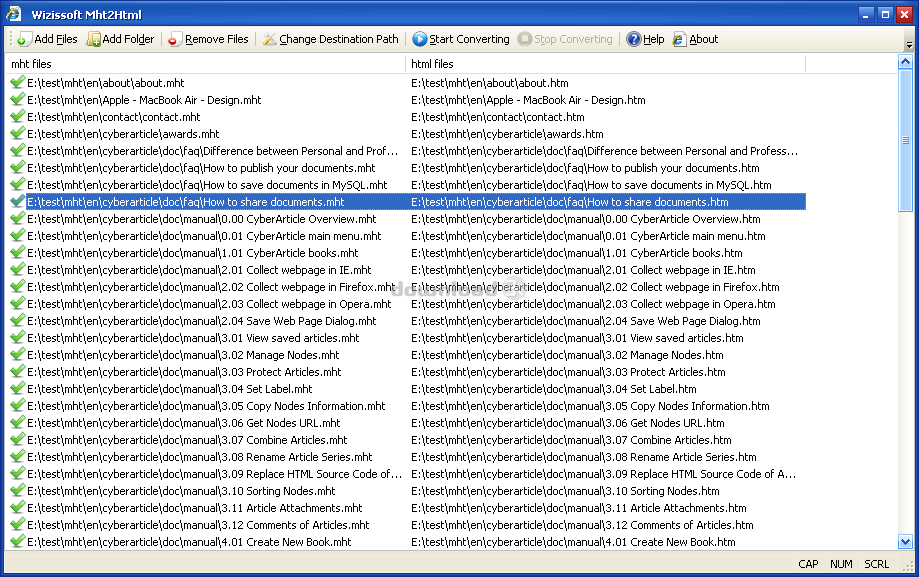Sort by the mht files column header
Image resolution: width=919 pixels, height=577 pixels.
tap(205, 64)
